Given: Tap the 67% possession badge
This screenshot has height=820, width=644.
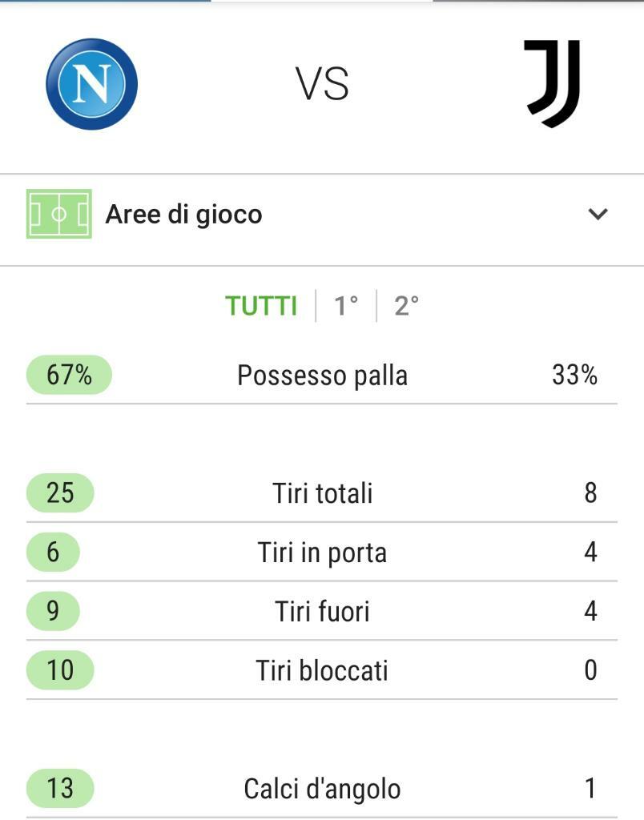Looking at the screenshot, I should pos(69,375).
